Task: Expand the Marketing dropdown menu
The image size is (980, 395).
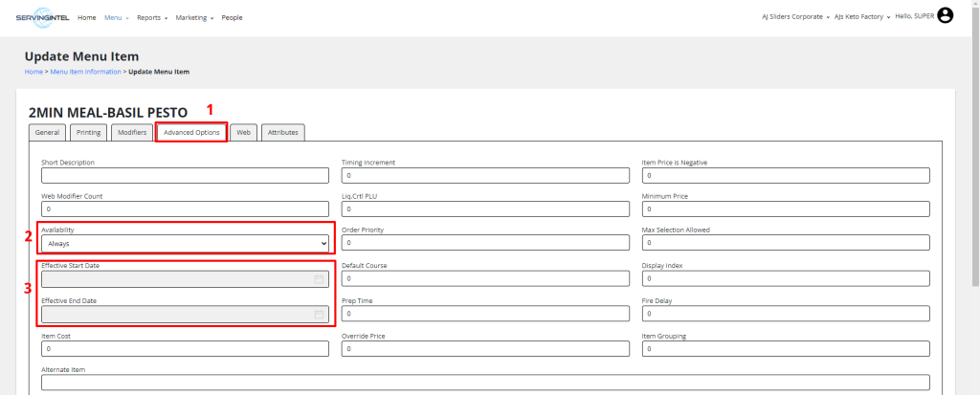Action: (x=194, y=17)
